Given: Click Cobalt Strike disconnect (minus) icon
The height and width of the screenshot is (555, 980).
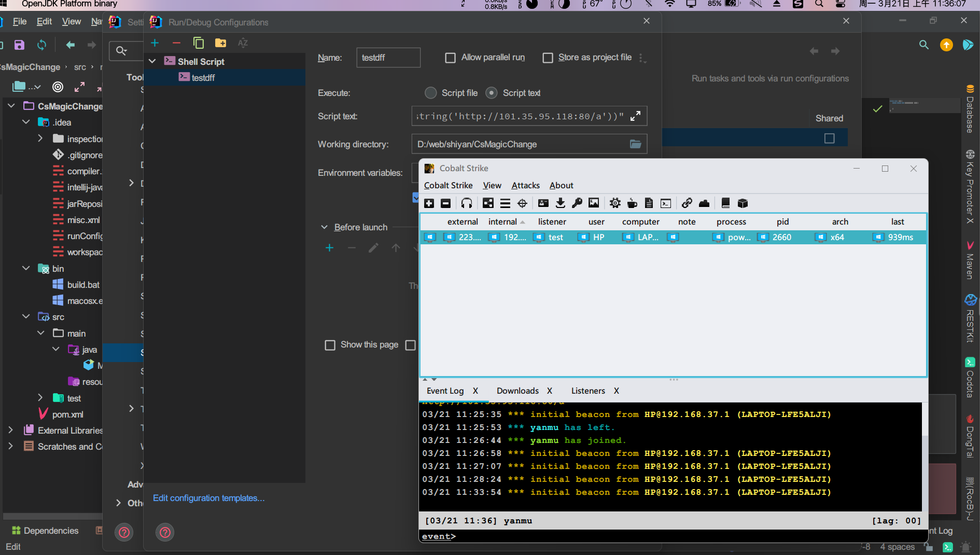Looking at the screenshot, I should pyautogui.click(x=445, y=203).
